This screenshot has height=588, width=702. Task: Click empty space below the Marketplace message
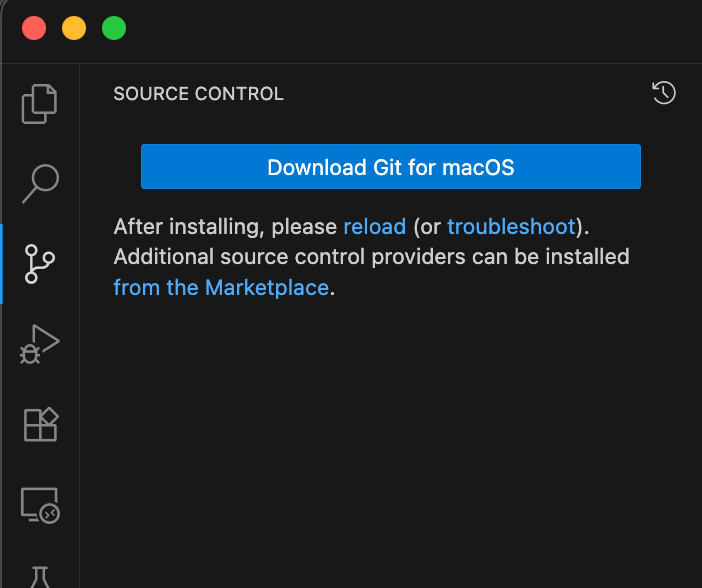pyautogui.click(x=390, y=440)
